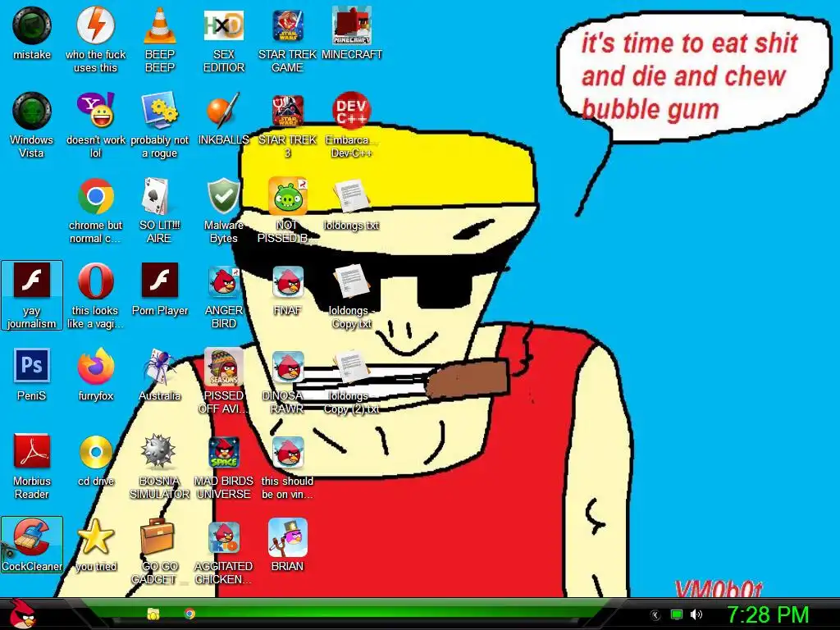
Task: Open the 'mistake' green snake icon
Action: pyautogui.click(x=32, y=25)
